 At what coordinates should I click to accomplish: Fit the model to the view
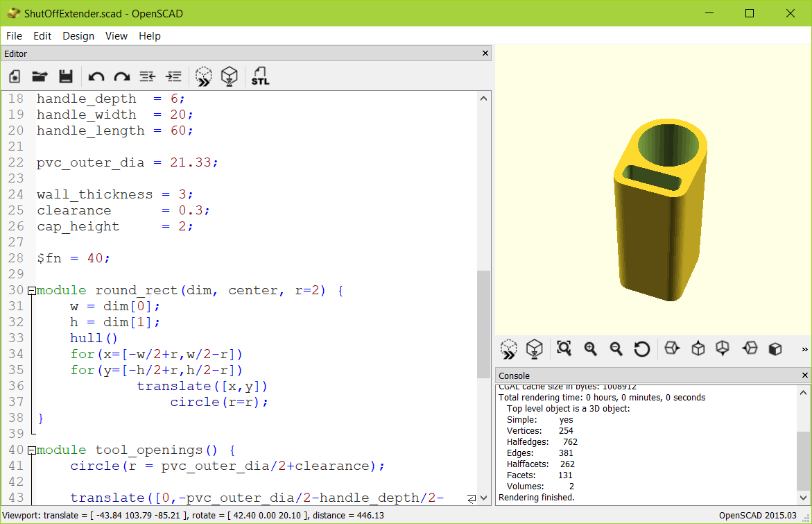pyautogui.click(x=564, y=349)
